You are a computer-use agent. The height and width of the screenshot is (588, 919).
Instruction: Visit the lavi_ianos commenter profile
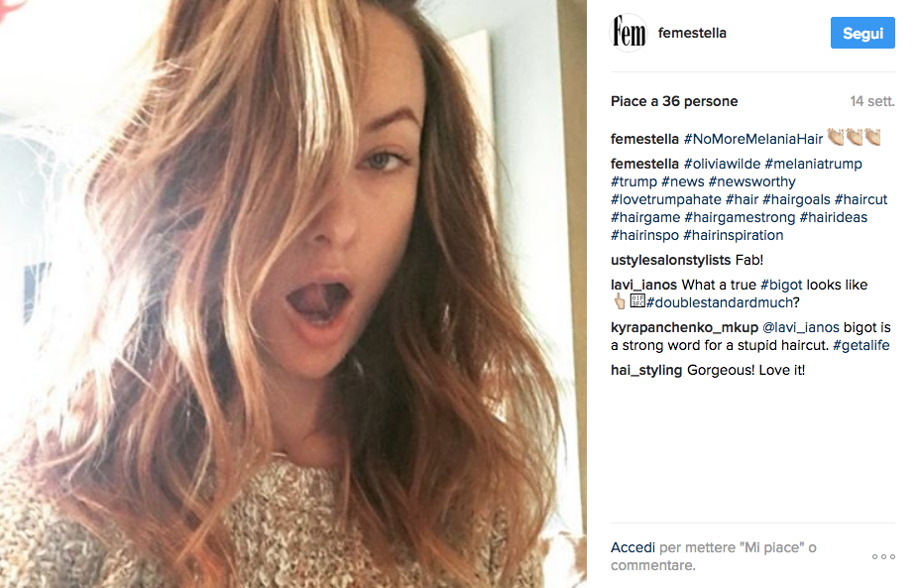pyautogui.click(x=643, y=285)
